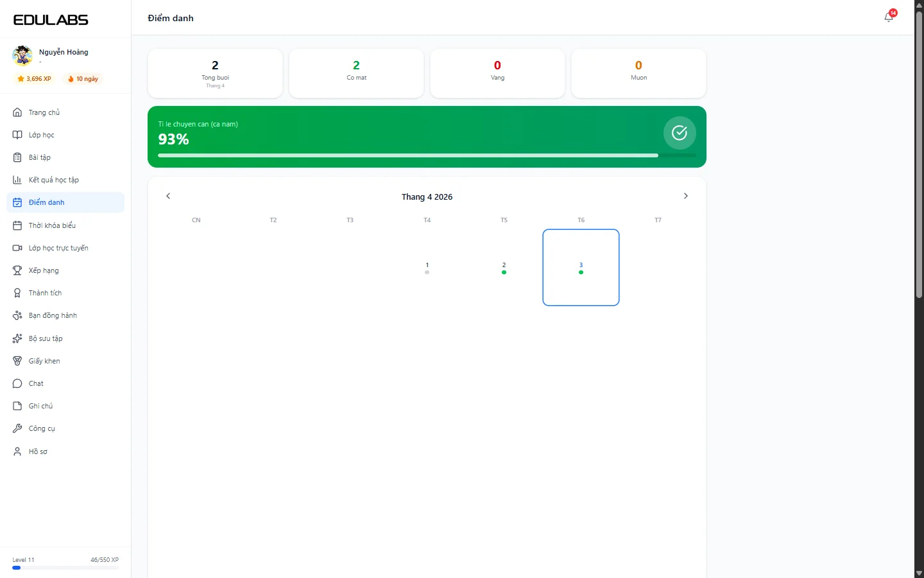Image resolution: width=924 pixels, height=578 pixels.
Task: Click the Nguyễn Hoàng username
Action: [64, 52]
